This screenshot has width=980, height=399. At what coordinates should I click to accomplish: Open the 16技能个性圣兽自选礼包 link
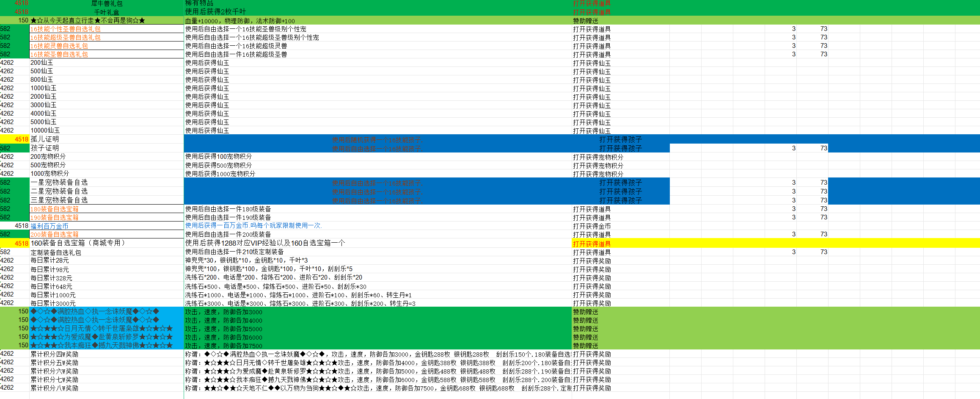click(65, 29)
